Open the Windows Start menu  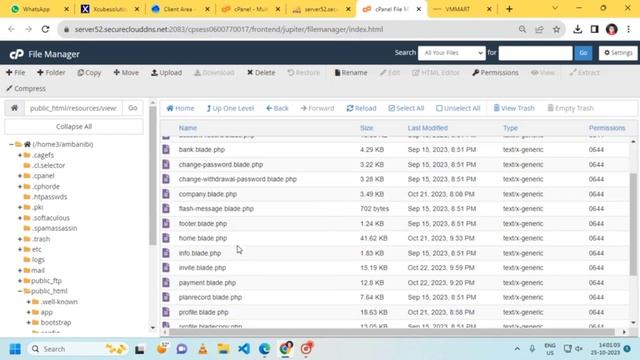coord(15,349)
